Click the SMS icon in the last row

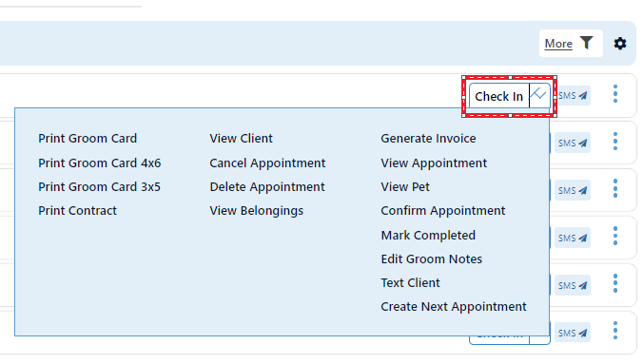(x=573, y=333)
